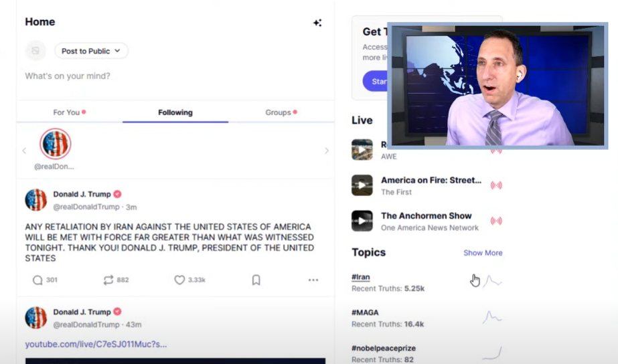Open The Anchorman Show title
618x364 pixels.
(426, 216)
